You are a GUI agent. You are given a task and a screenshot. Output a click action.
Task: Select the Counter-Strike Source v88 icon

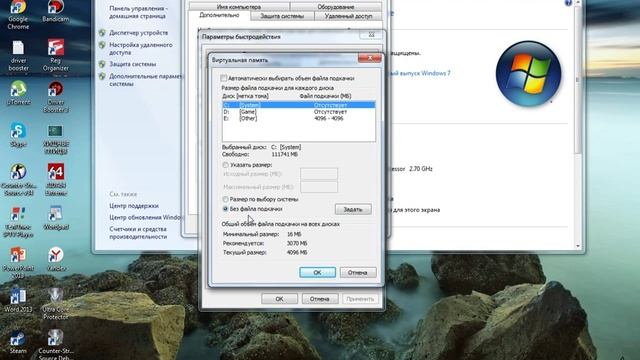pos(18,180)
